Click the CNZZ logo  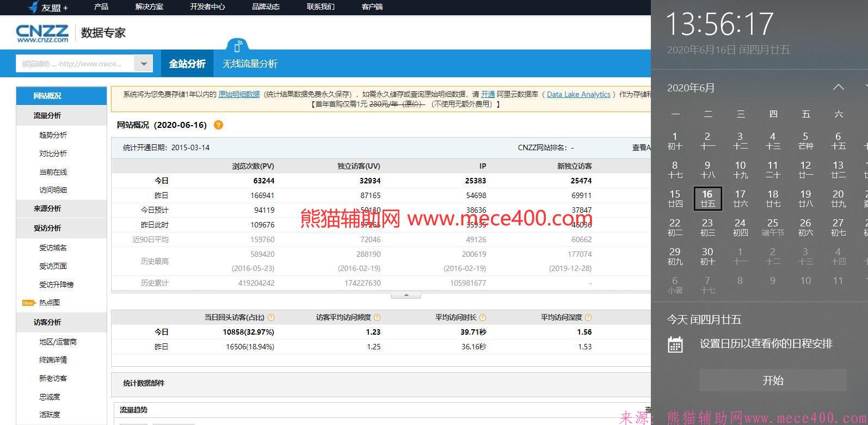tap(42, 33)
